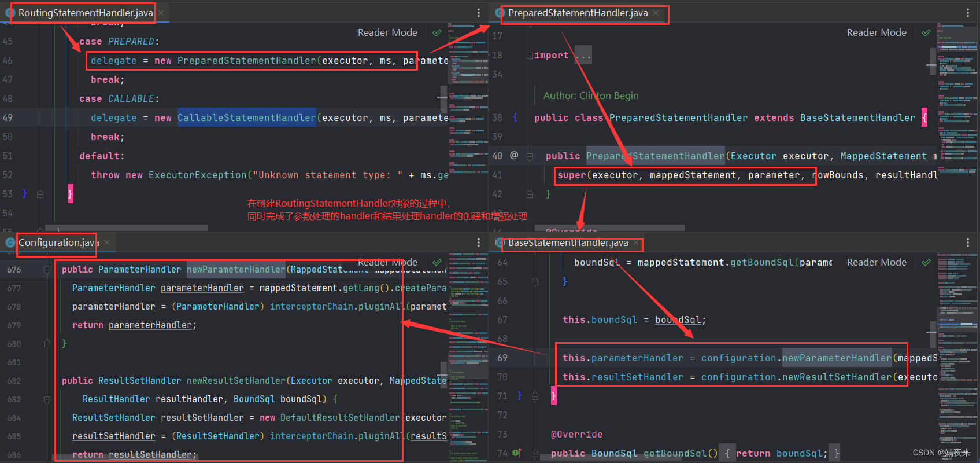This screenshot has height=463, width=980.
Task: Click the fold end marker at line 71
Action: pos(535,396)
